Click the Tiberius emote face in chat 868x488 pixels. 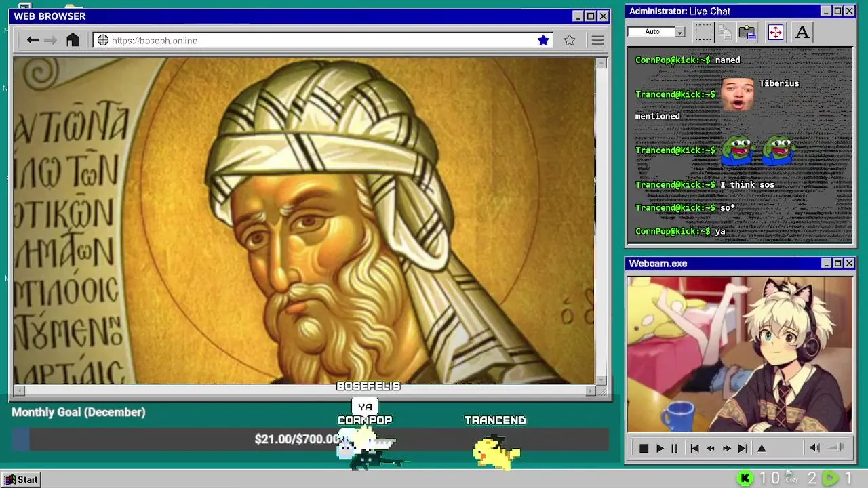(738, 94)
